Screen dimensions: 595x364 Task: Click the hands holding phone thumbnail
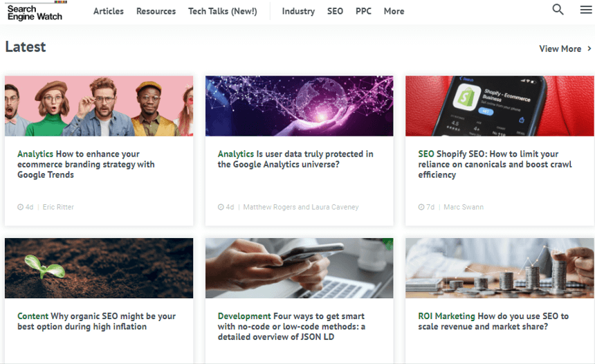(300, 268)
